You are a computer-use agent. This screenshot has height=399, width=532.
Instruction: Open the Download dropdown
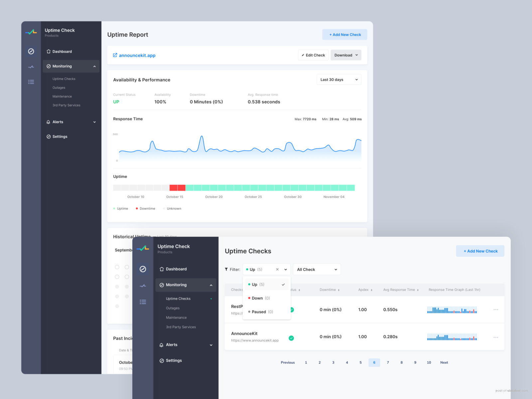pos(346,55)
